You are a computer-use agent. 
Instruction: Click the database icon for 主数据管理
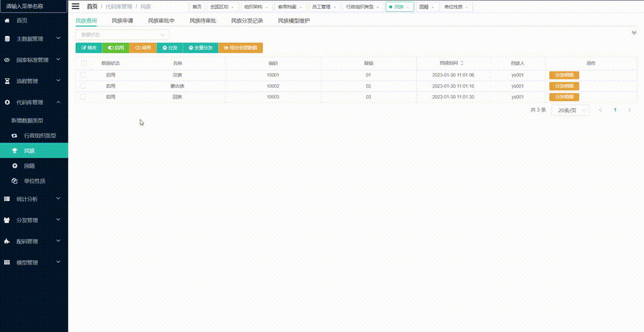tap(7, 39)
